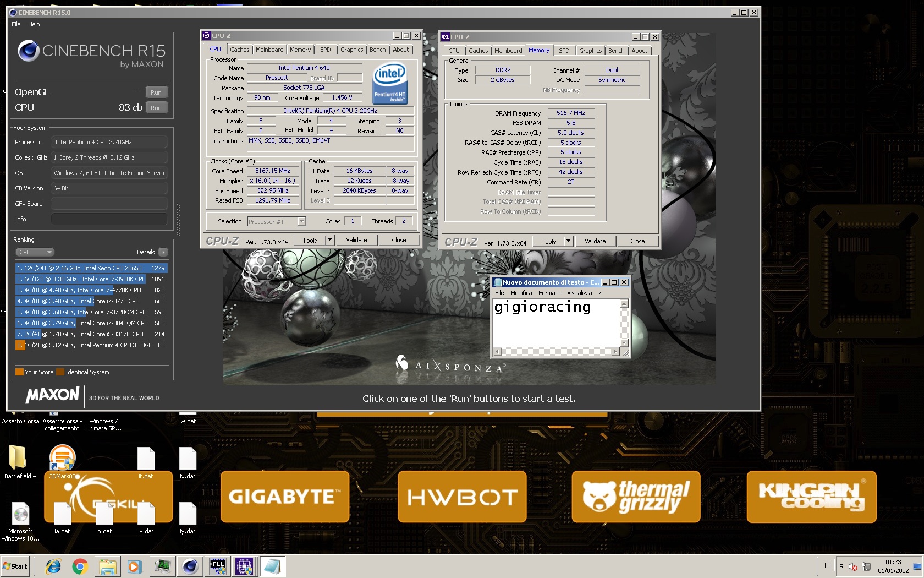
Task: Launch Google Chrome from the taskbar
Action: (80, 566)
